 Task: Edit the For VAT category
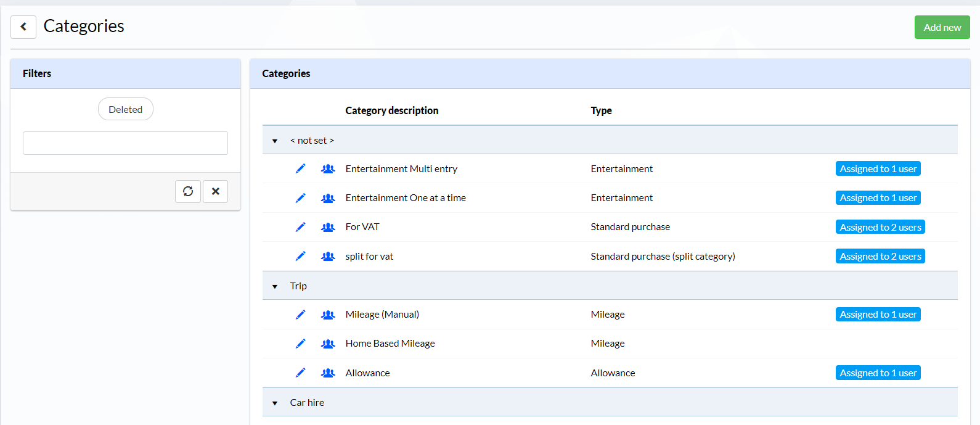point(300,227)
